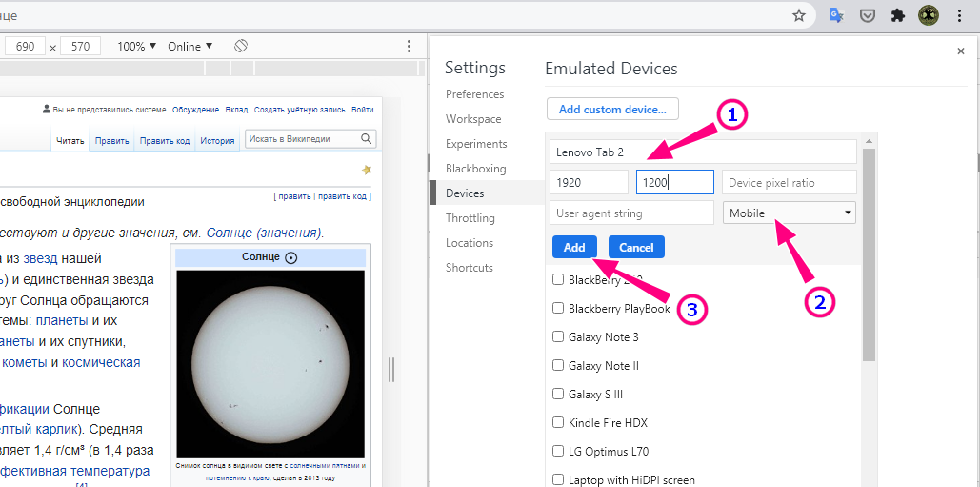Click the Читать tab on Wikipedia
Screen dimensions: 980x487
(70, 141)
